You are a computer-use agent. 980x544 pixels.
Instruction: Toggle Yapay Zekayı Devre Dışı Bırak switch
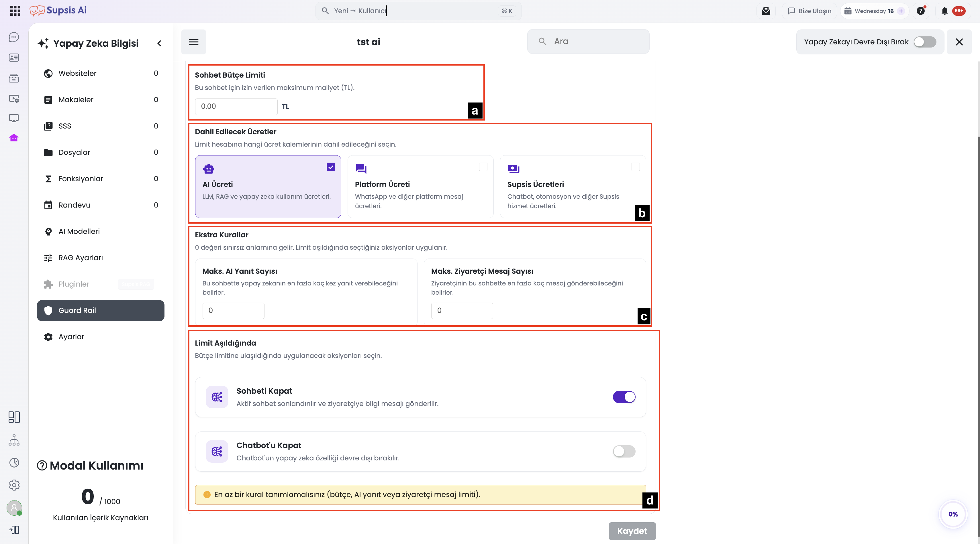click(925, 42)
